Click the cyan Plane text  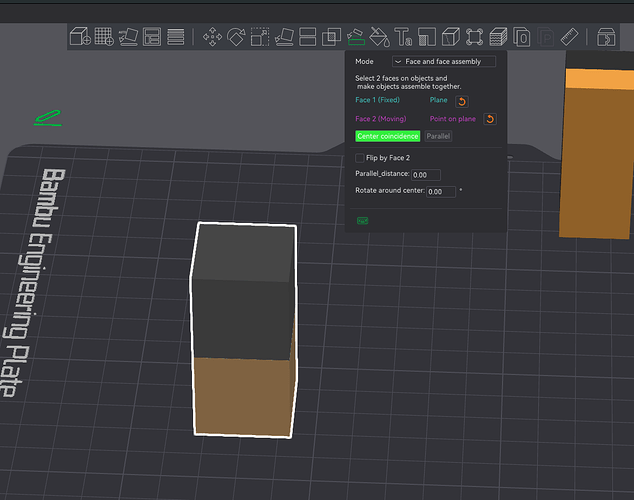[x=438, y=100]
